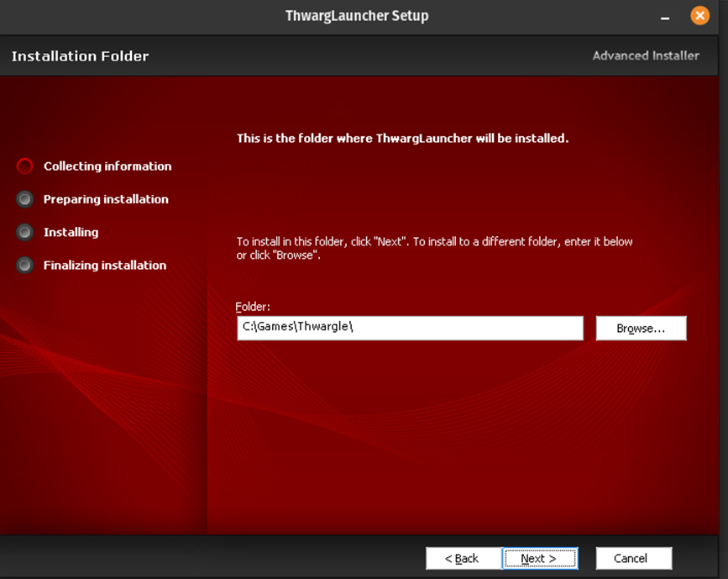Screen dimensions: 728x579
Task: Select the Installing step label
Action: point(71,232)
